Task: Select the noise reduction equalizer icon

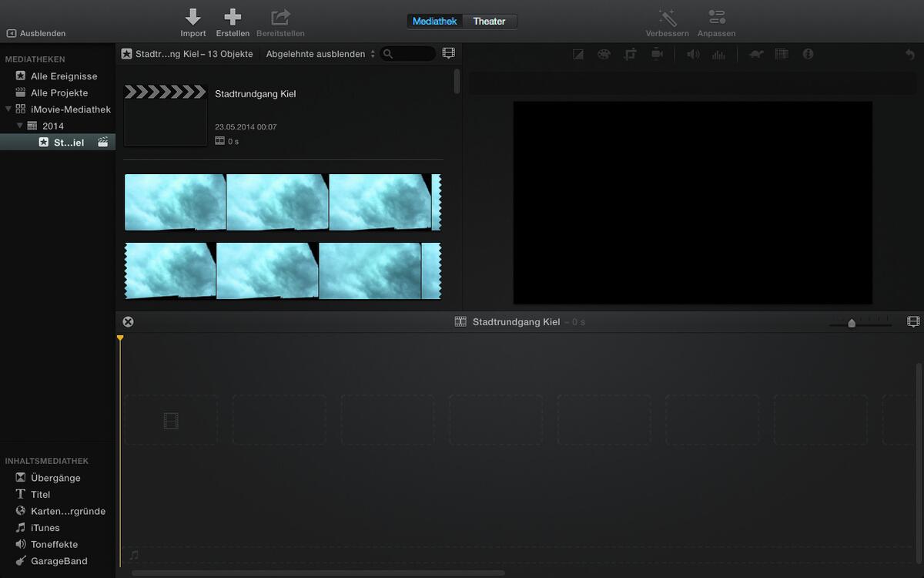Action: [718, 54]
